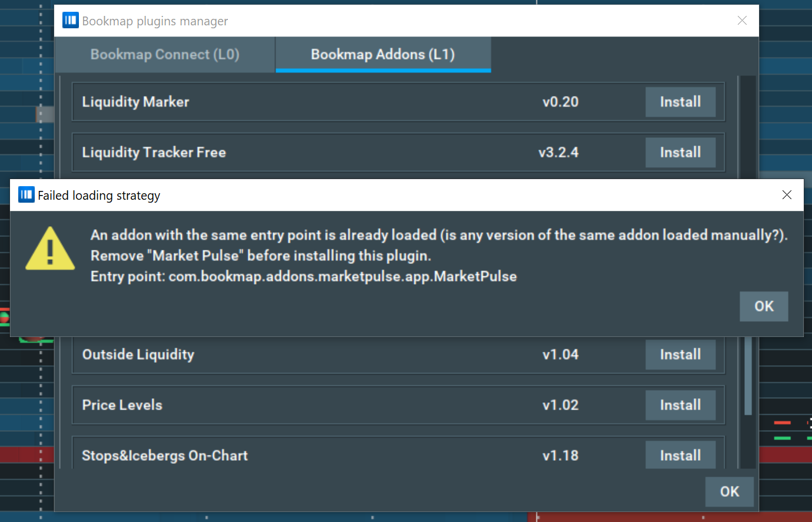Close the Bookmap plugins manager window

tap(742, 21)
